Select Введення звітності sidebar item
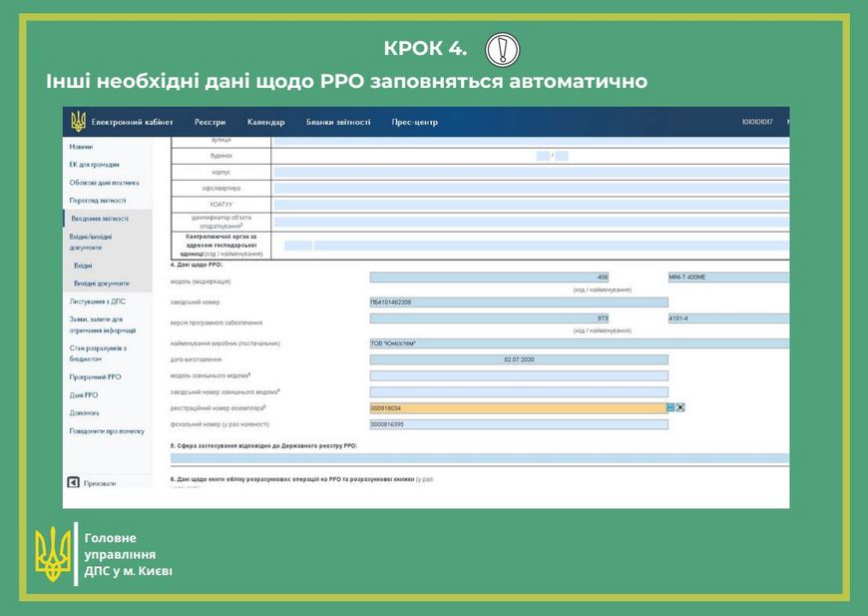 pos(99,218)
